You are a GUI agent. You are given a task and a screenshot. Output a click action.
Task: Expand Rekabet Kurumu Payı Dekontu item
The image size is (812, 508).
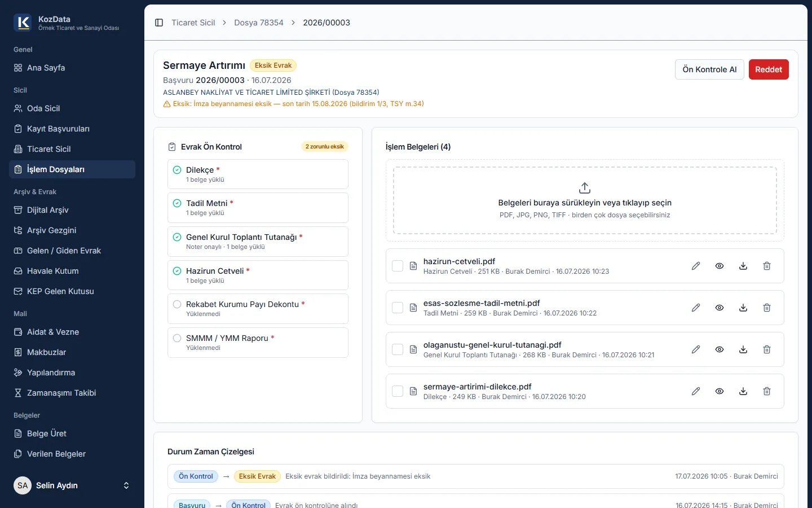pyautogui.click(x=258, y=309)
